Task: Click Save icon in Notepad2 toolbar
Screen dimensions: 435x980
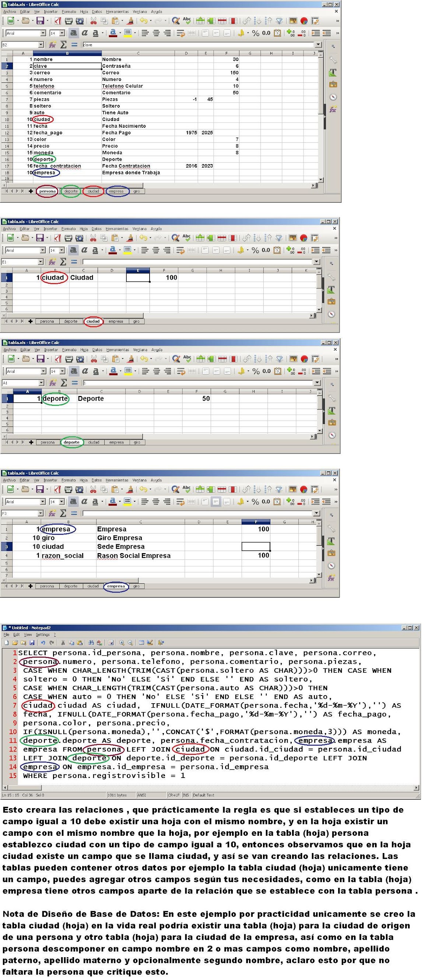Action: click(32, 643)
